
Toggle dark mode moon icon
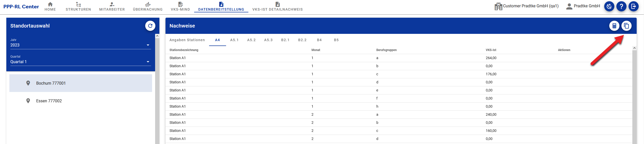609,6
